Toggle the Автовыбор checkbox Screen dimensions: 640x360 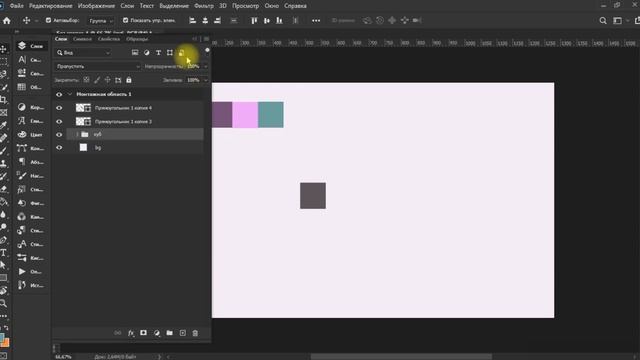point(49,20)
